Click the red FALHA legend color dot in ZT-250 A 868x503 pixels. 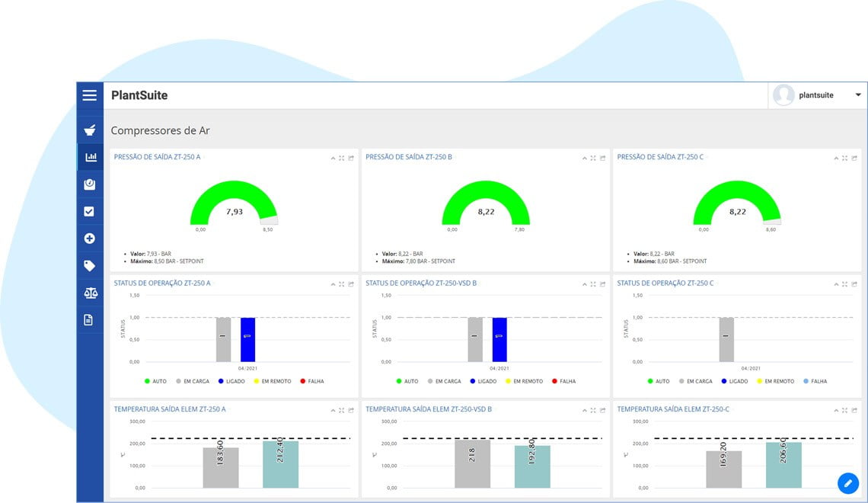[303, 381]
